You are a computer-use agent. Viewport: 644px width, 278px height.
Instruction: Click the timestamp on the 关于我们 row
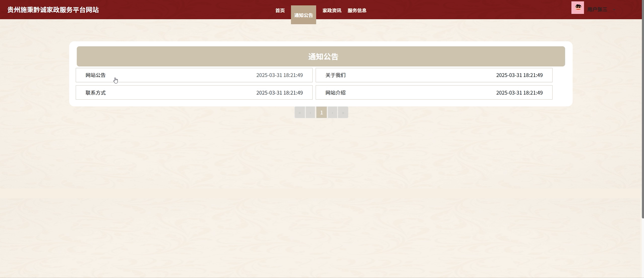[x=519, y=75]
